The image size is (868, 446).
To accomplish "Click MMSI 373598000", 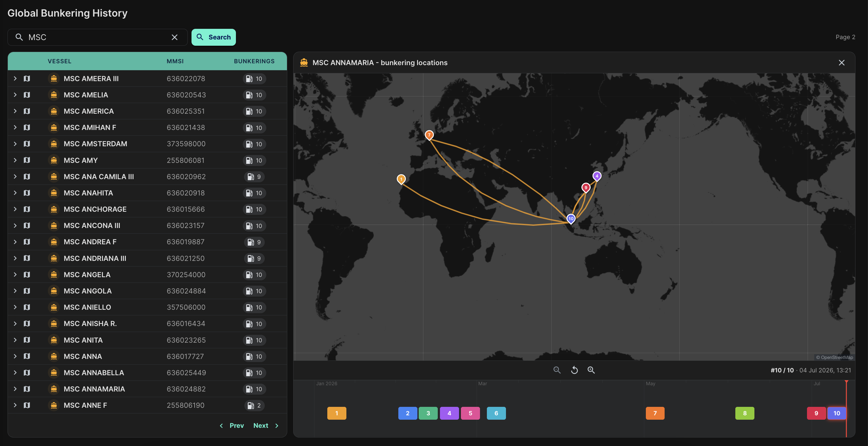I will coord(186,144).
